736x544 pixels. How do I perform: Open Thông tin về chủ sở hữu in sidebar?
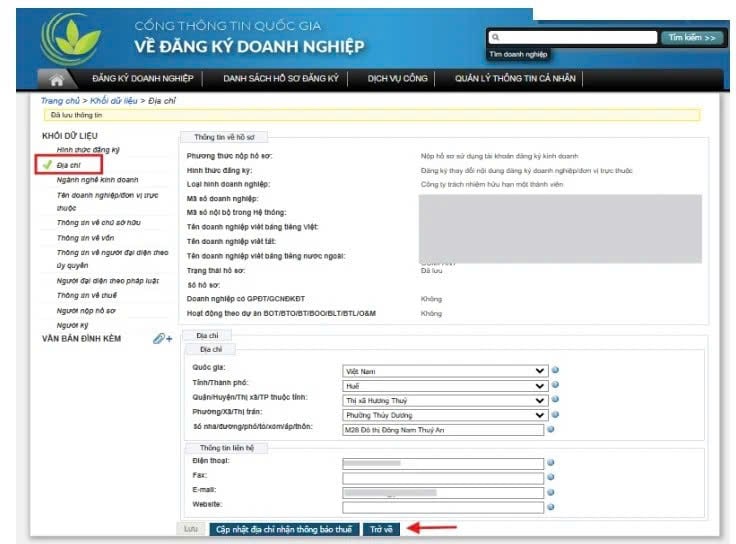point(99,222)
